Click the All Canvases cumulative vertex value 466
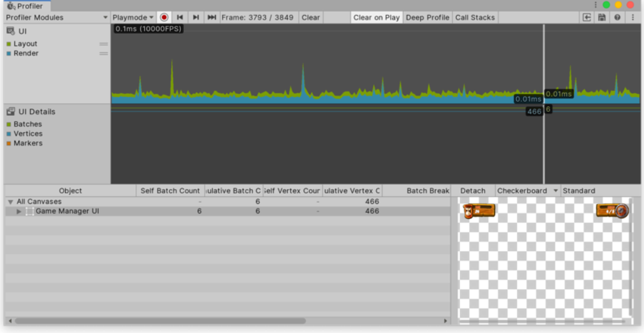This screenshot has width=644, height=333. 372,202
